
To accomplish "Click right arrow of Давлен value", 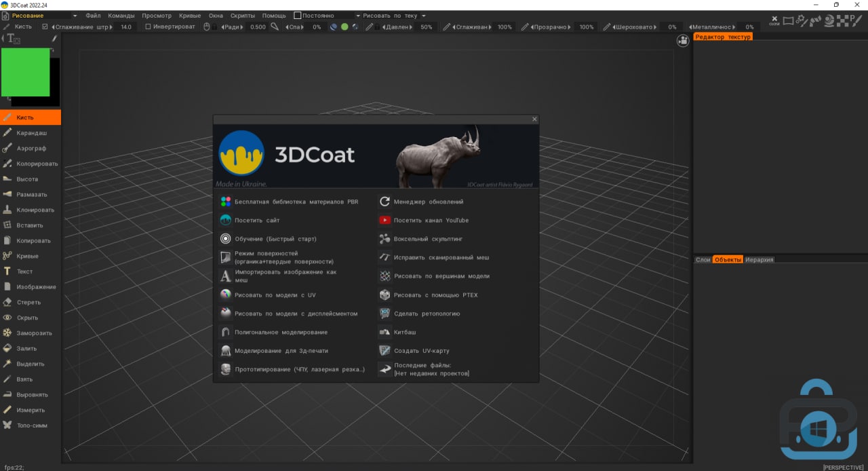I will 410,27.
